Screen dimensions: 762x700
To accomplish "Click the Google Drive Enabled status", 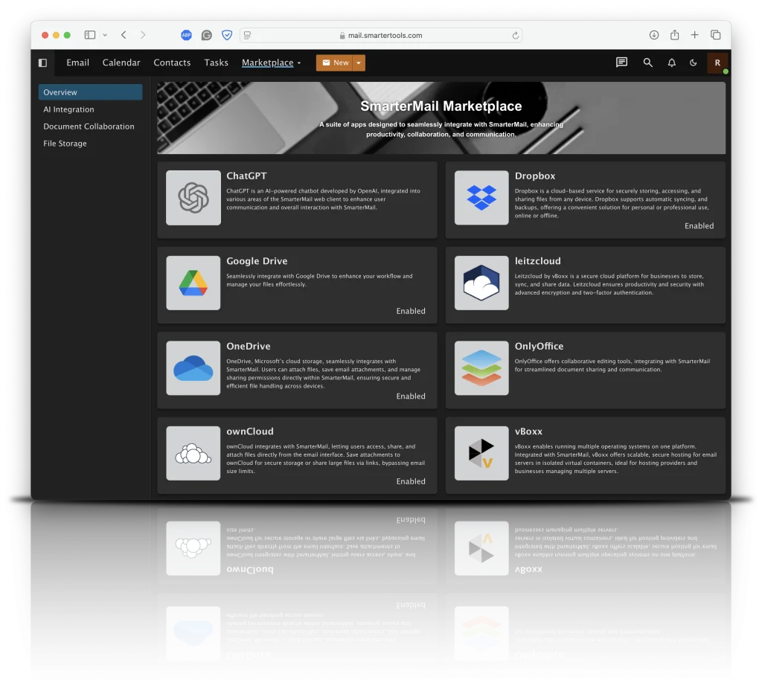I will coord(411,311).
